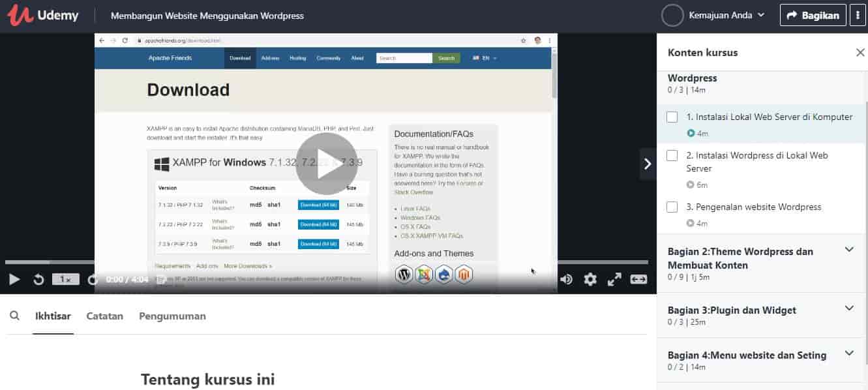
Task: Click the course content panel scrollbar
Action: 865,232
